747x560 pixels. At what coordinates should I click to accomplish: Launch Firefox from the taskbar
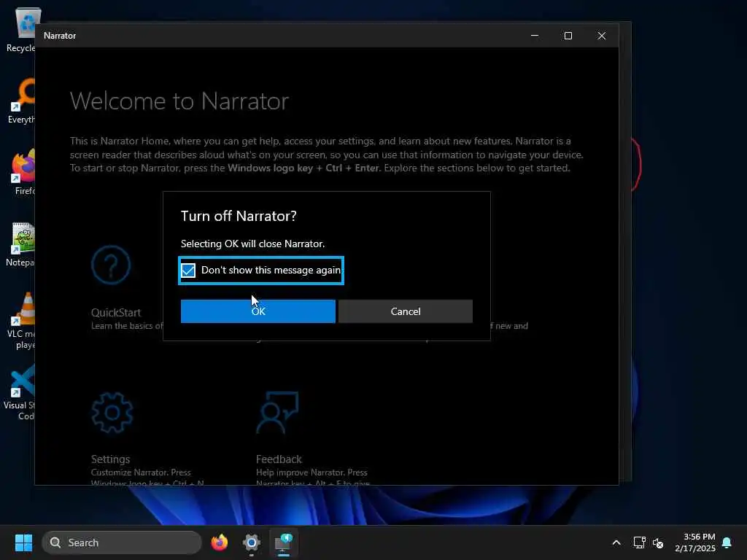(220, 542)
